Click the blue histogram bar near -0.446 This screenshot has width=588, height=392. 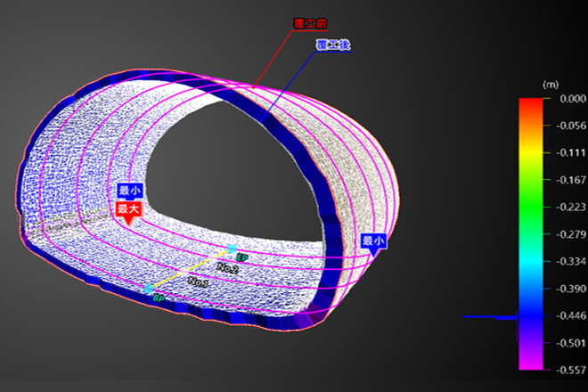click(490, 317)
